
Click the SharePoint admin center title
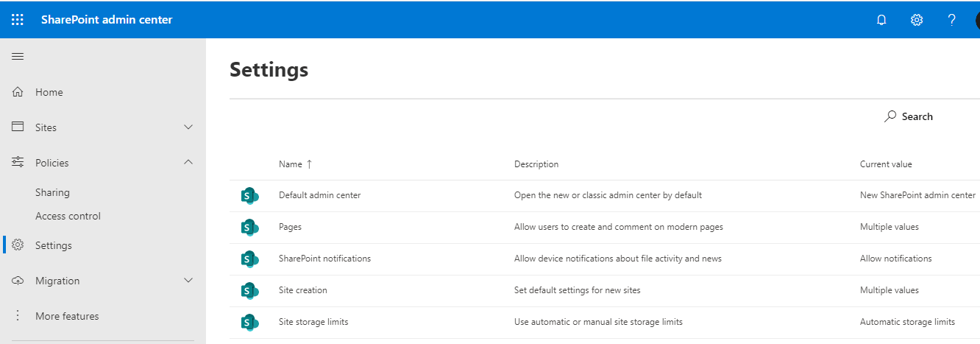coord(107,20)
